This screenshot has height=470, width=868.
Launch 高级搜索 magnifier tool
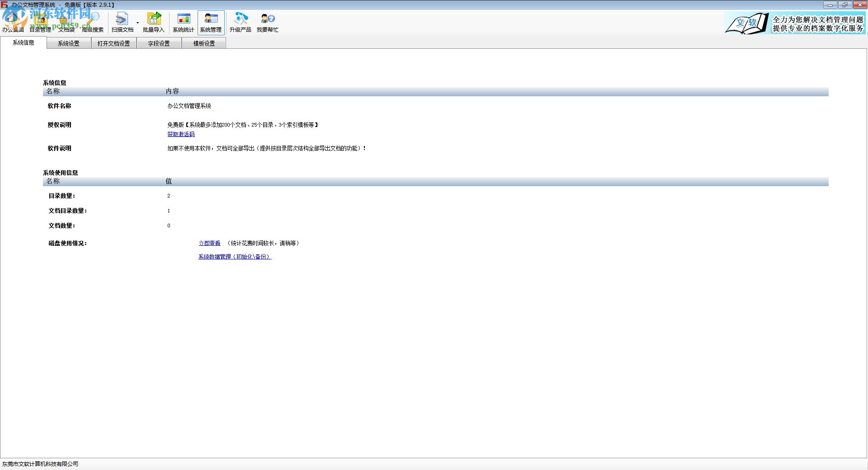93,23
